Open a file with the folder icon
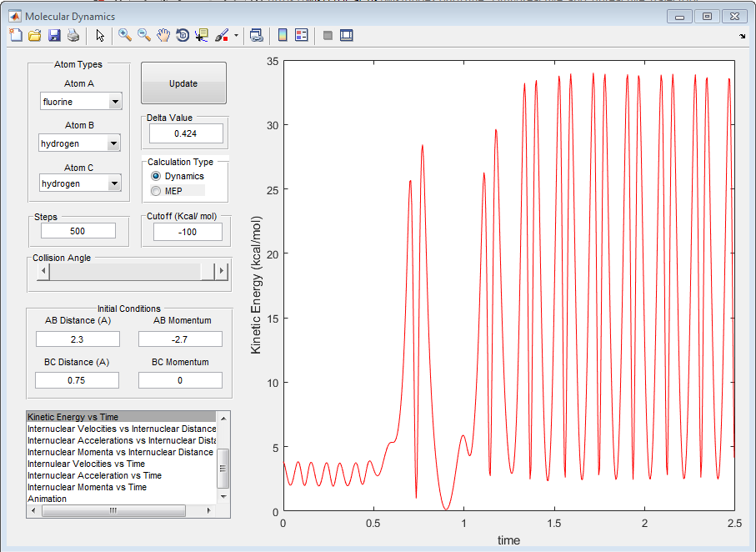Screen dimensions: 756x552 point(34,35)
